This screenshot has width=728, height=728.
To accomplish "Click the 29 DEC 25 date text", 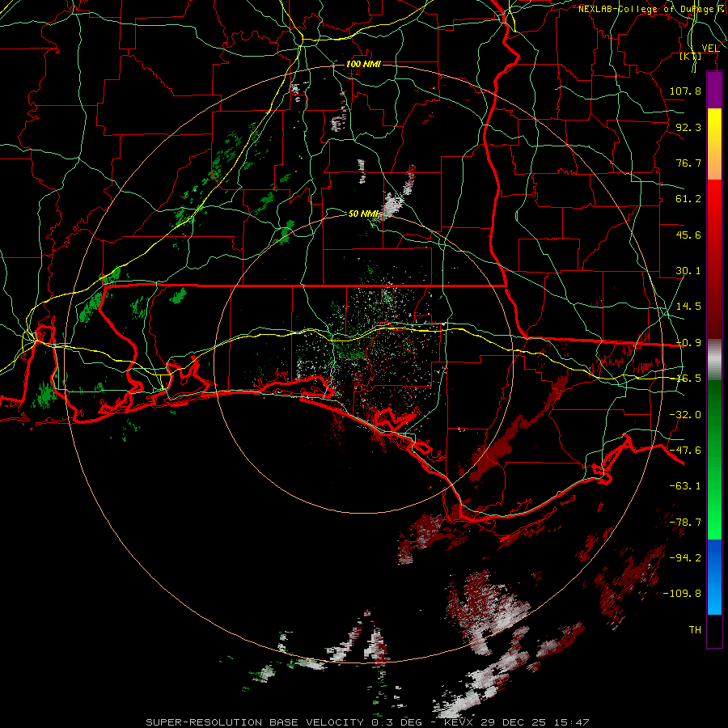I will (514, 722).
